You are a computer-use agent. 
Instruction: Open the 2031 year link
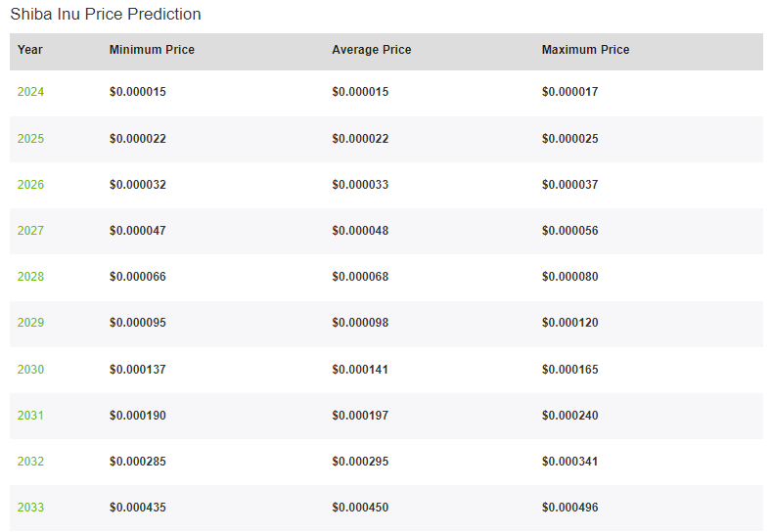point(30,416)
